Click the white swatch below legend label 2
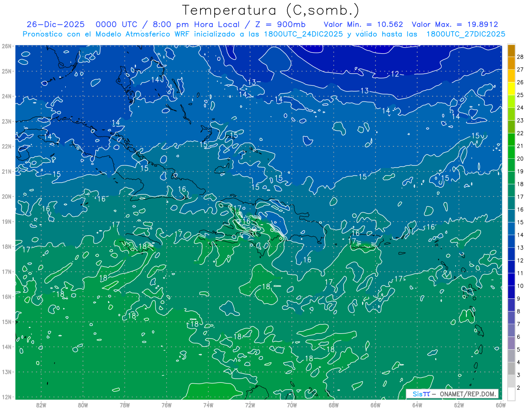Image resolution: width=532 pixels, height=411 pixels. [511, 394]
